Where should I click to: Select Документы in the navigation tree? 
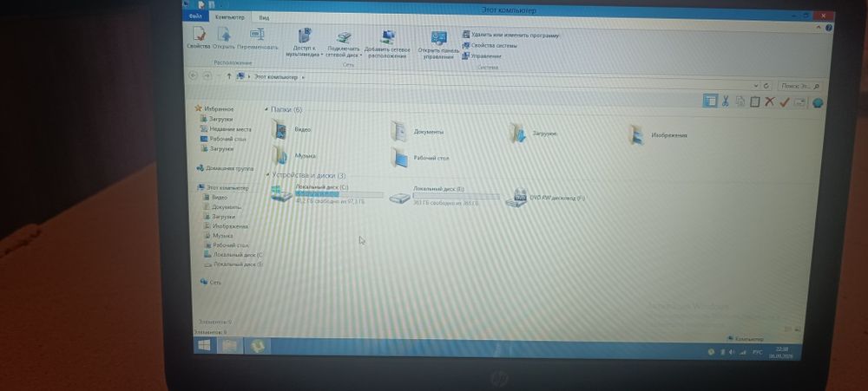(223, 207)
